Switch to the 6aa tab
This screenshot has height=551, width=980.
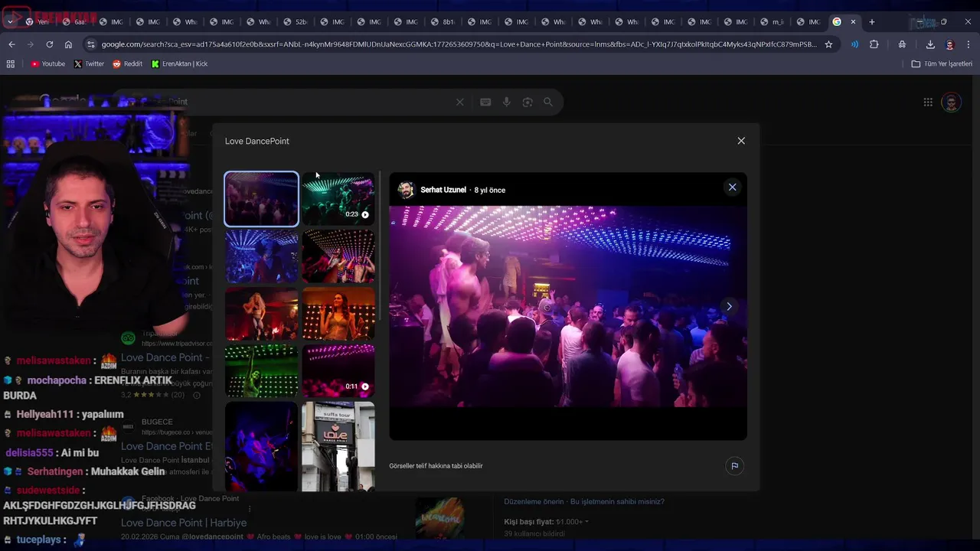coord(73,21)
